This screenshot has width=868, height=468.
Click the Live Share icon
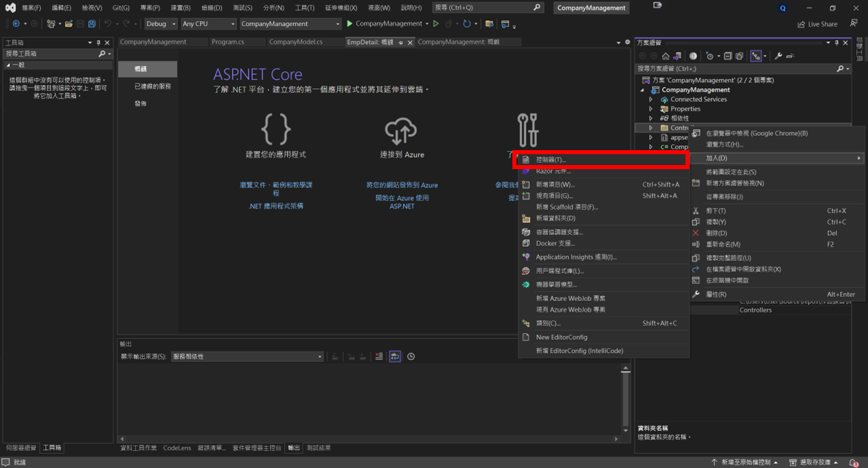click(818, 24)
